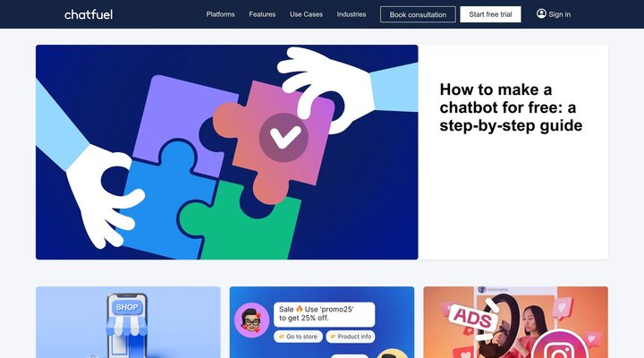Click the Book consultation button
The width and height of the screenshot is (644, 358).
[418, 14]
